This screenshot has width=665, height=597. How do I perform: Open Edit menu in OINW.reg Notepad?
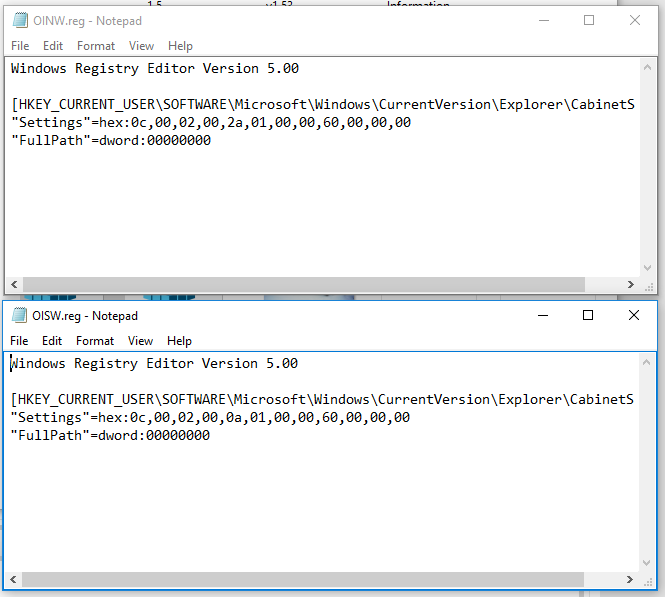pos(53,46)
